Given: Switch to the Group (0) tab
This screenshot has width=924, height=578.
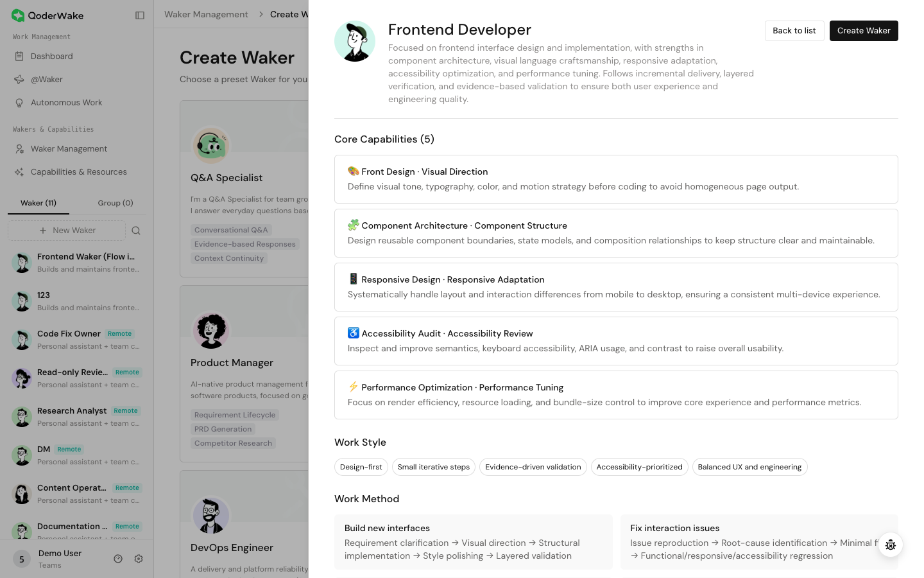Looking at the screenshot, I should click(116, 203).
